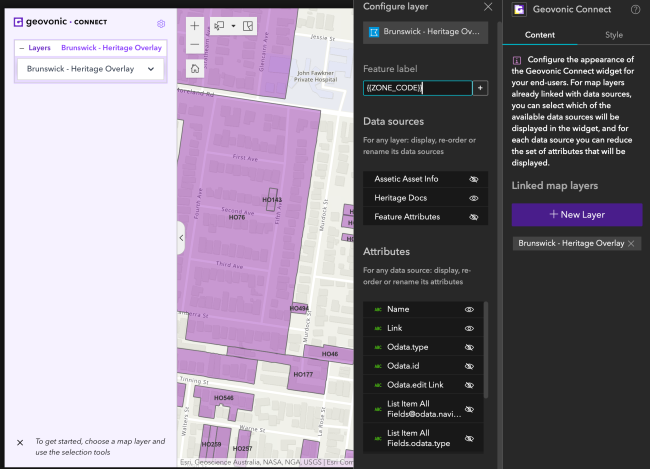650x469 pixels.
Task: Toggle visibility of List Item All Fields@odata.navi attribute
Action: [x=469, y=409]
